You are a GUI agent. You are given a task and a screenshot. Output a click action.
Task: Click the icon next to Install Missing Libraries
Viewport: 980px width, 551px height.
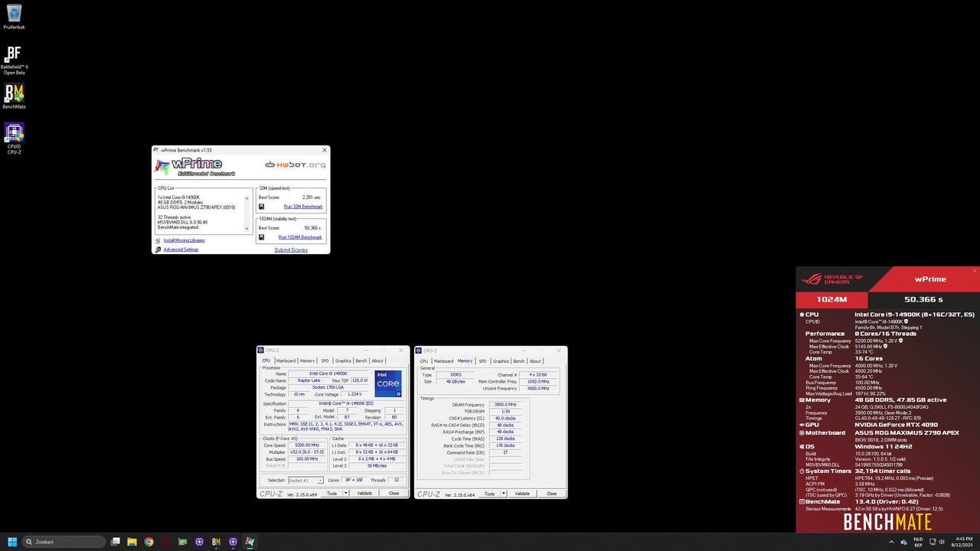click(x=158, y=240)
